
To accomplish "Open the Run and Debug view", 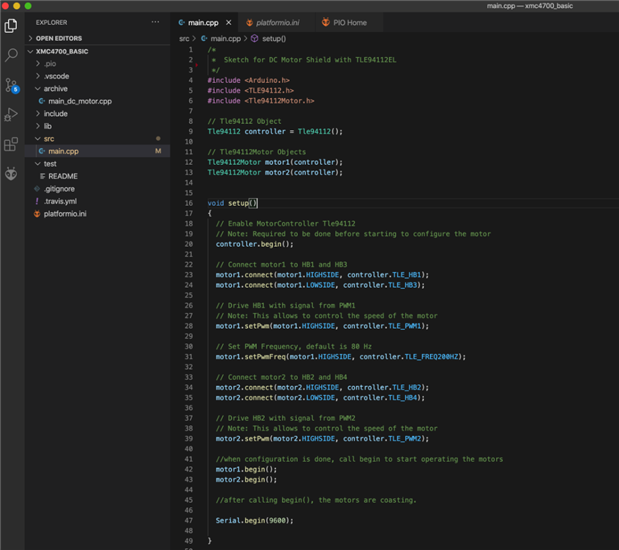I will pyautogui.click(x=11, y=115).
